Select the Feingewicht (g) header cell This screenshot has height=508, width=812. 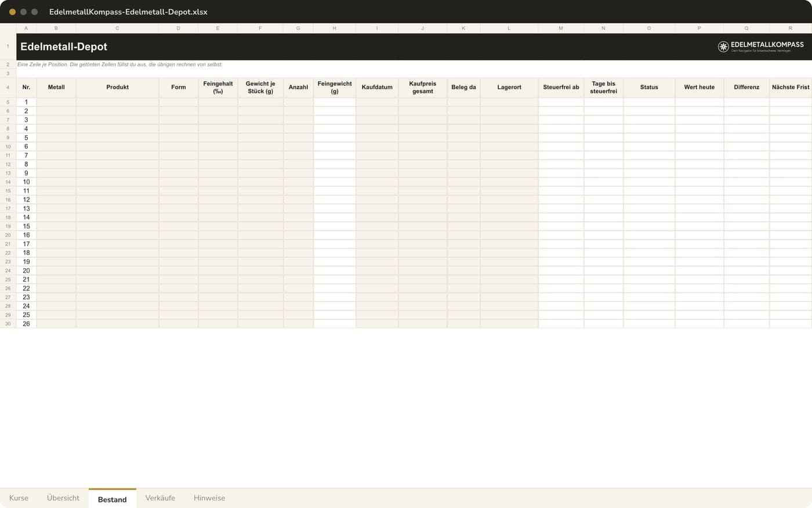335,87
